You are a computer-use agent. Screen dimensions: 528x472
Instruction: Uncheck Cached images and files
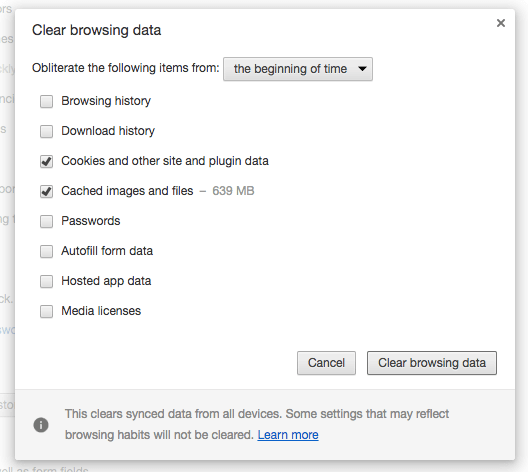point(46,191)
